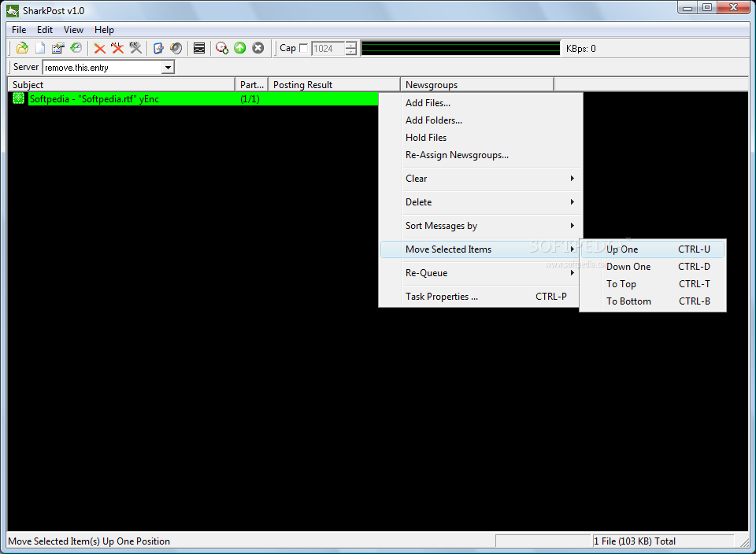
Task: Select Re-Assign Newsgroups... menu entry
Action: click(480, 155)
